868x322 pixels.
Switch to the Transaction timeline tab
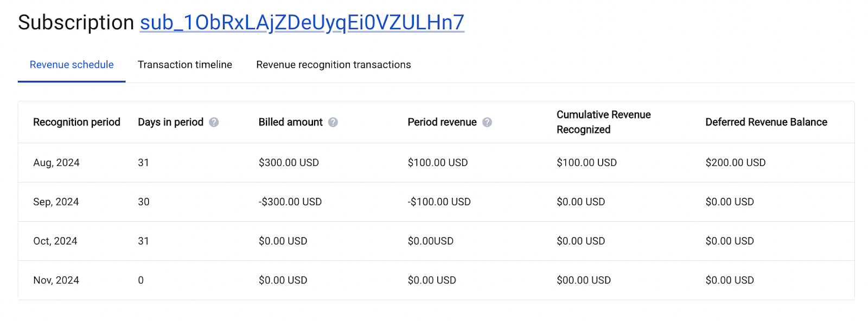(x=185, y=65)
